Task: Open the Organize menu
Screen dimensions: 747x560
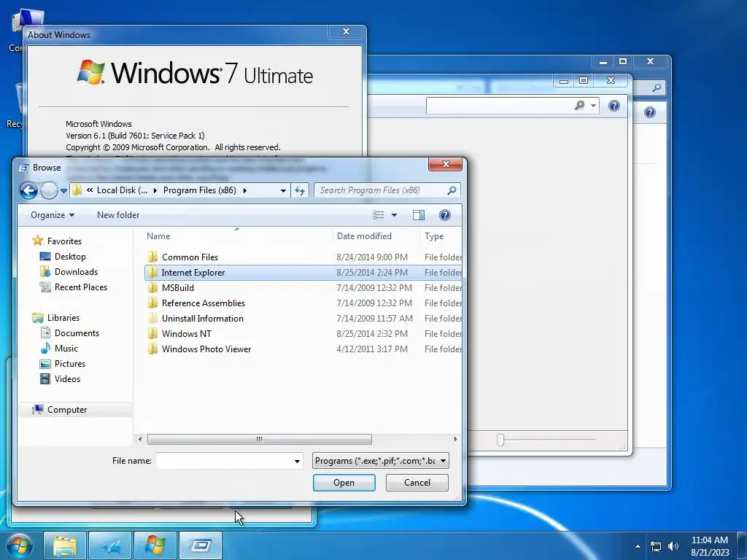Action: [53, 215]
